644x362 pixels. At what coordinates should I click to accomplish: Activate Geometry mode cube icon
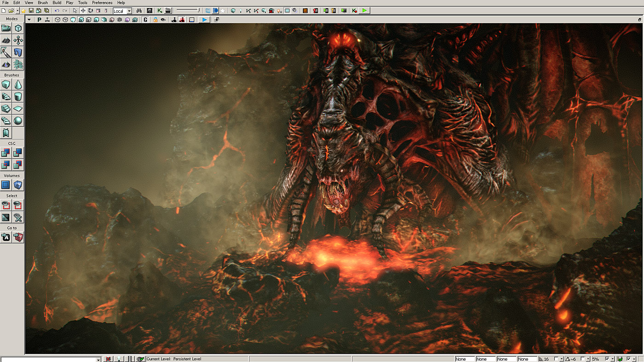[18, 28]
